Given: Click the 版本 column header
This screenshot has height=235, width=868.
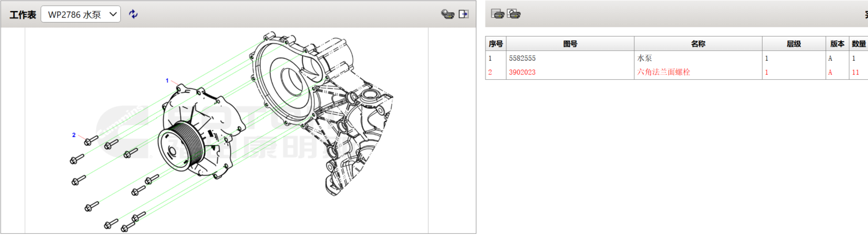Looking at the screenshot, I should 837,44.
